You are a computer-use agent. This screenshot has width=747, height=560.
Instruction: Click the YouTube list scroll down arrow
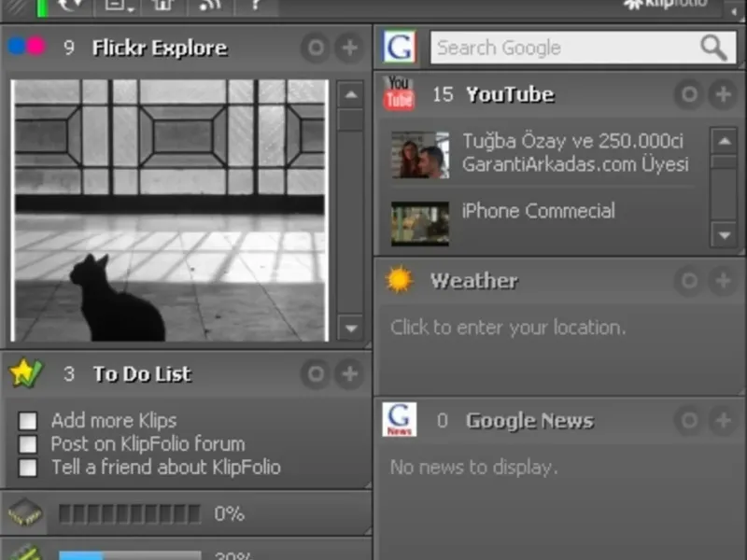coord(725,235)
